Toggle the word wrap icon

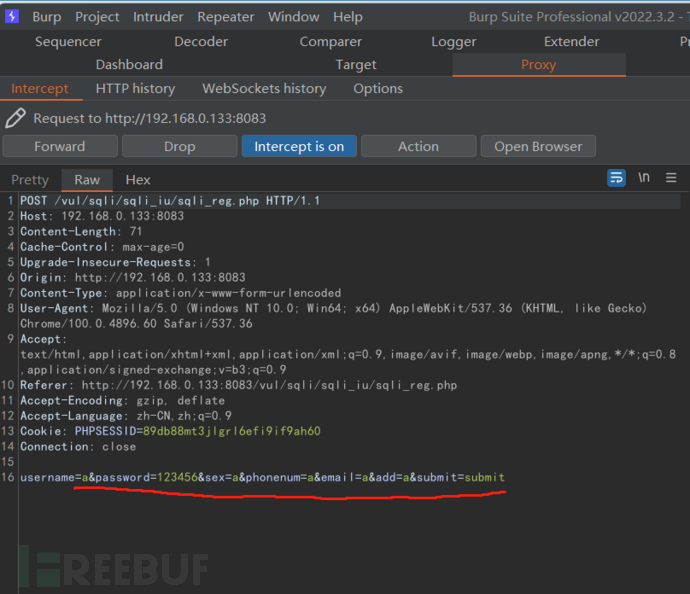pyautogui.click(x=616, y=178)
